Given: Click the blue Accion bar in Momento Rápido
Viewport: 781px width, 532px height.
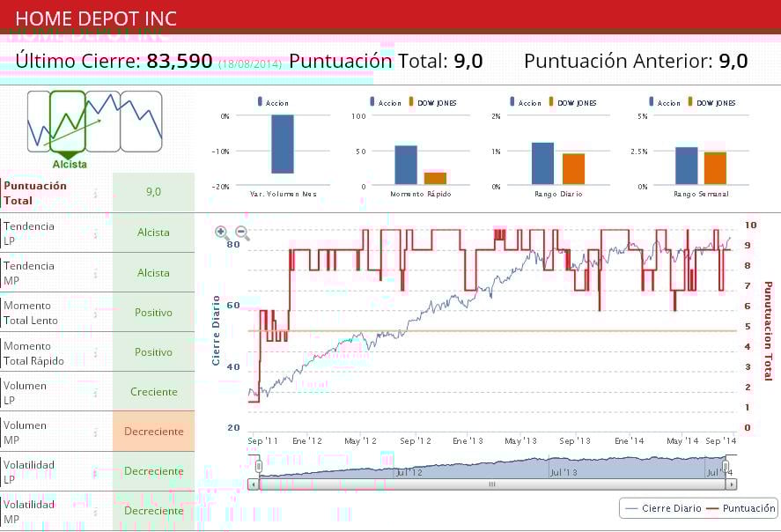Looking at the screenshot, I should pyautogui.click(x=406, y=165).
